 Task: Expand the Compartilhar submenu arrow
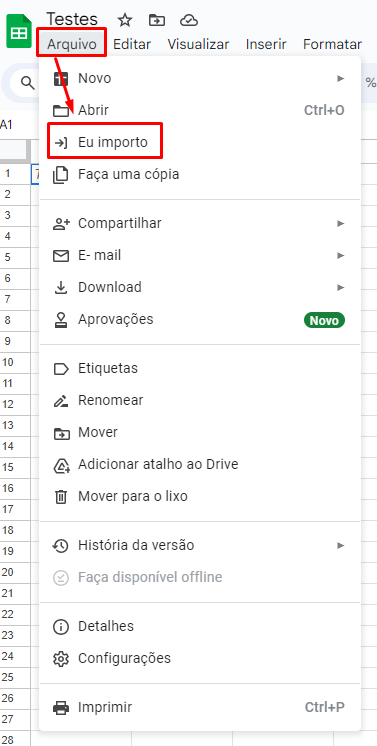coord(340,223)
